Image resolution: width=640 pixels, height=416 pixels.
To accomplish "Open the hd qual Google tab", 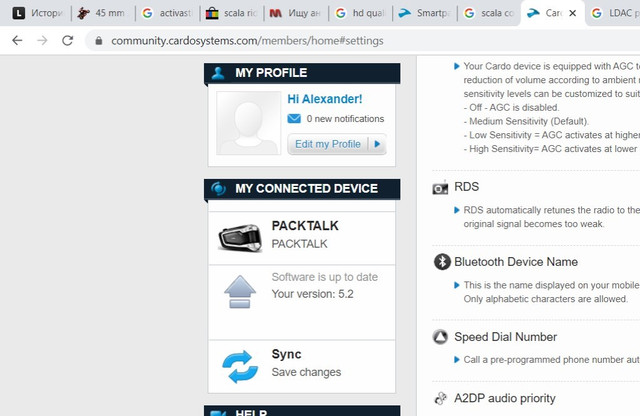I will 360,13.
